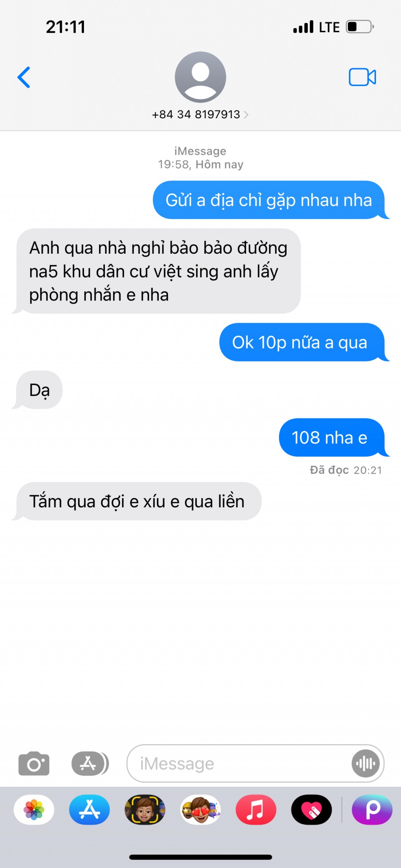The height and width of the screenshot is (868, 401).
Task: Open Memoji camera effects app
Action: pos(145,809)
